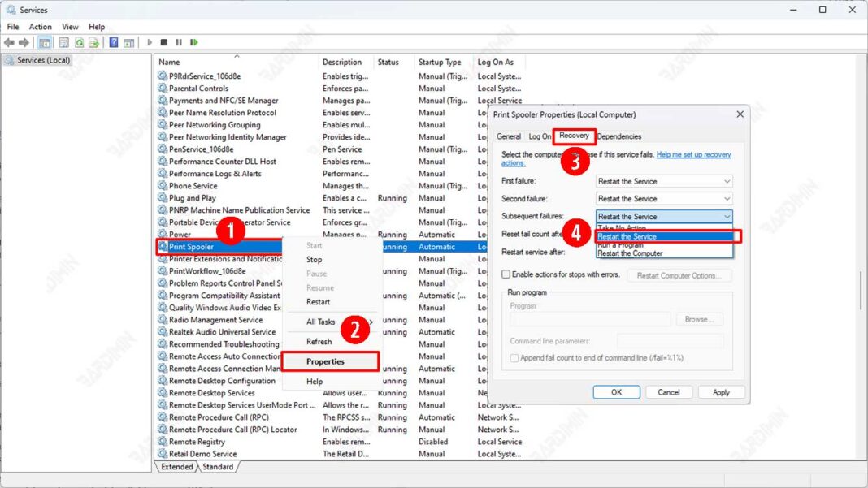This screenshot has height=488, width=868.
Task: Click the Stop Service toolbar icon
Action: coord(163,42)
